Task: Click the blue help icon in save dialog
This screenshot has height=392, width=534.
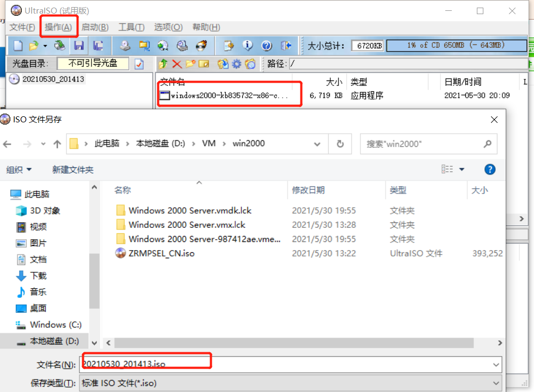Action: [490, 169]
